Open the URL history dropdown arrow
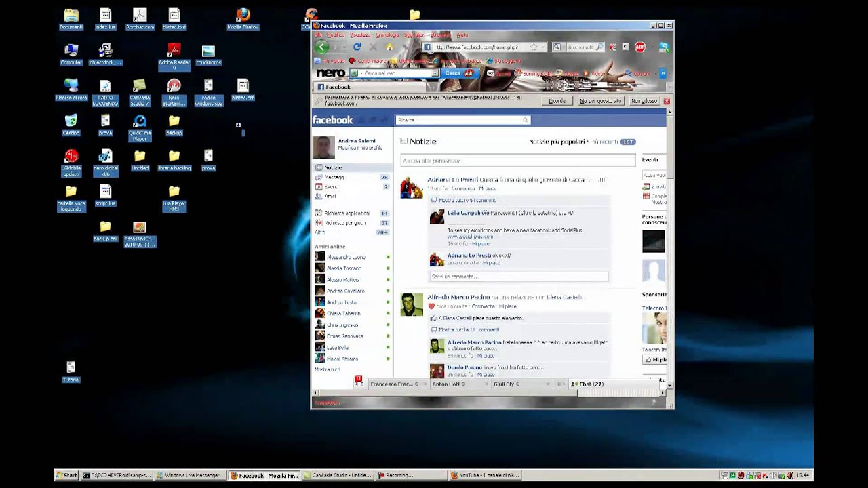This screenshot has width=868, height=488. pos(543,47)
